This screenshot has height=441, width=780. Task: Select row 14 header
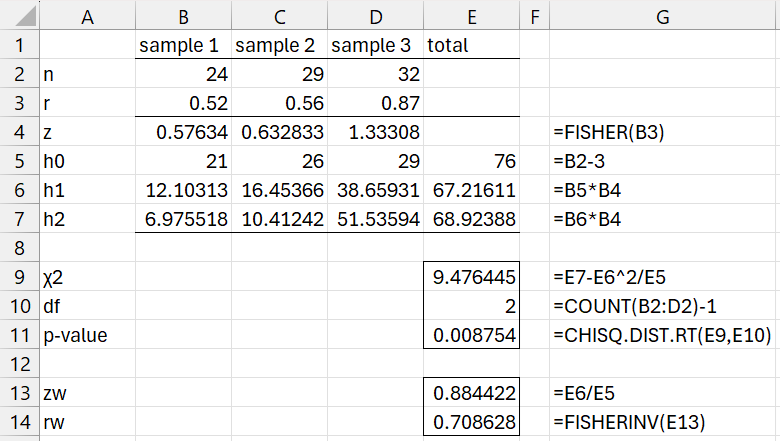(x=18, y=423)
